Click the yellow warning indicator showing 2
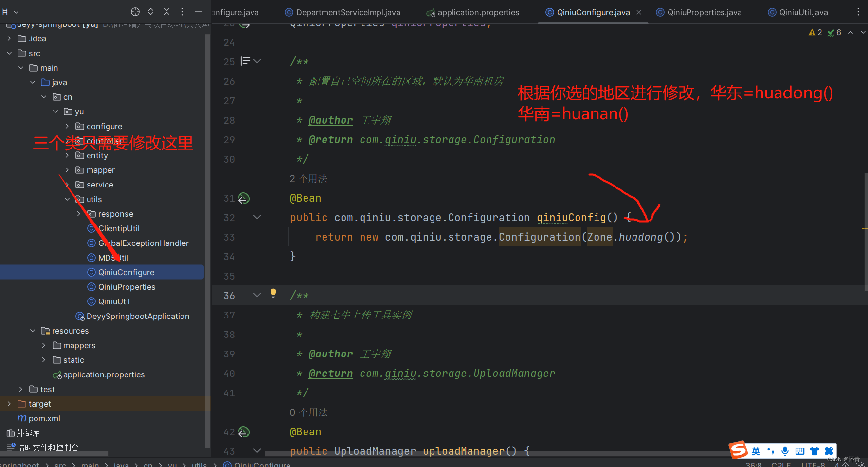The image size is (868, 467). [x=814, y=32]
